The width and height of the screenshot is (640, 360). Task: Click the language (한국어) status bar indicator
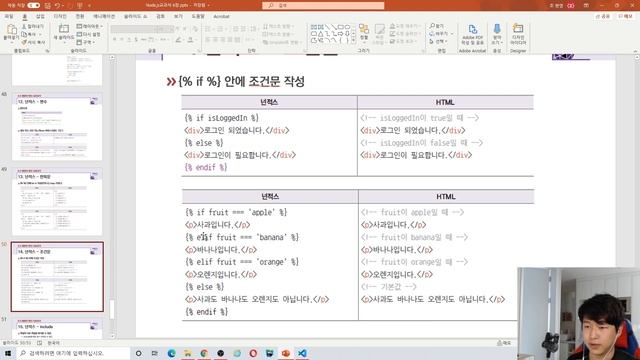coord(53,343)
